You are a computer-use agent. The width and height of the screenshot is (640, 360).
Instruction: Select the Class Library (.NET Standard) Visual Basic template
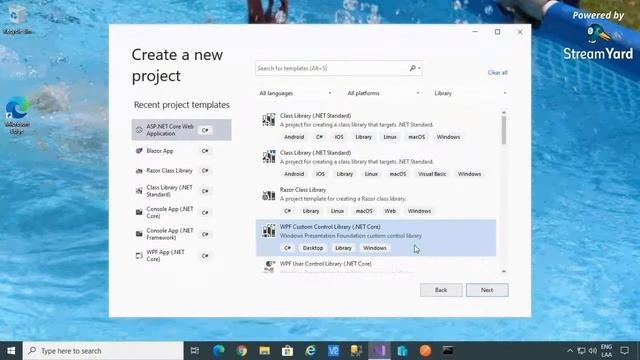[x=376, y=164]
